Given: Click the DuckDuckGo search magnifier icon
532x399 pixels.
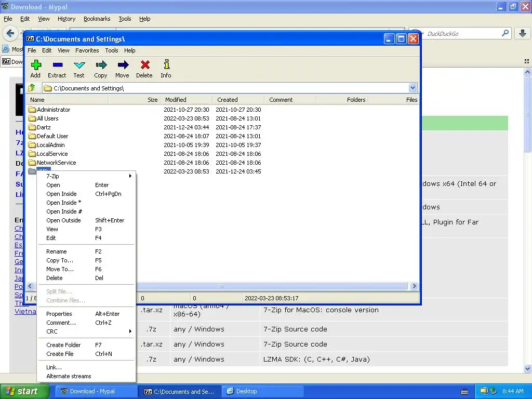Looking at the screenshot, I should click(505, 33).
